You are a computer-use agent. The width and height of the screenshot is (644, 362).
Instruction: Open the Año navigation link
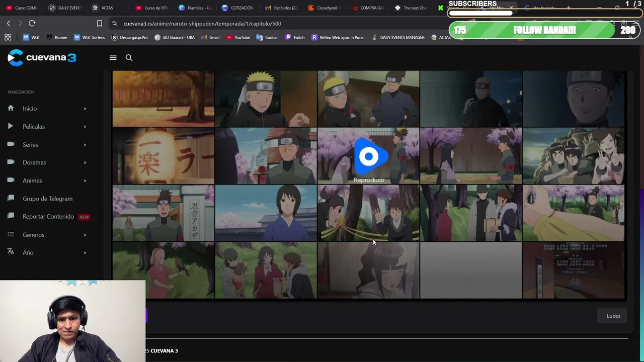(x=28, y=252)
